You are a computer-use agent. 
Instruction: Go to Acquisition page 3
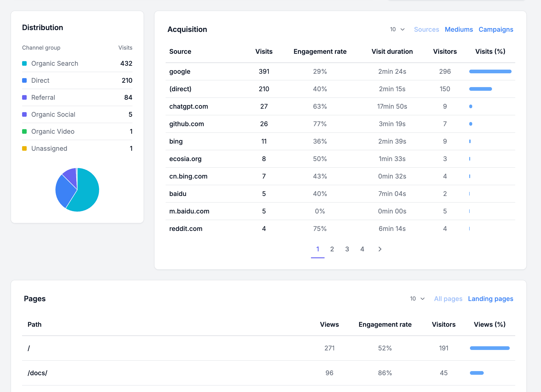pos(347,249)
